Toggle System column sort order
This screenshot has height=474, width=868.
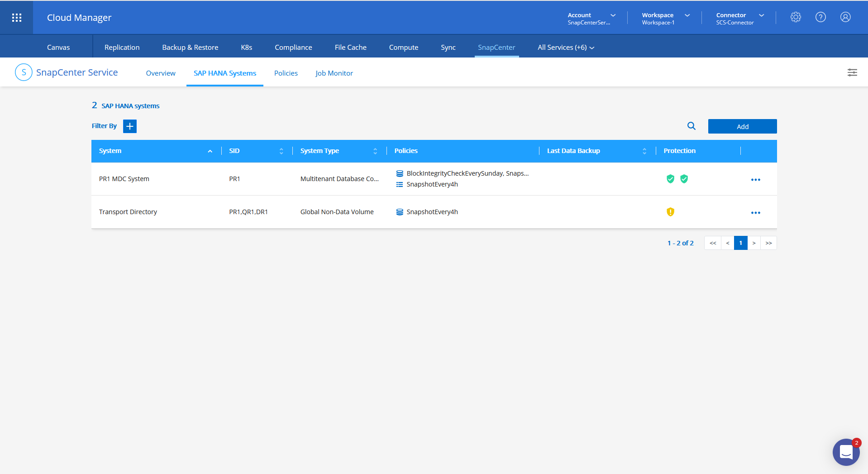click(210, 151)
